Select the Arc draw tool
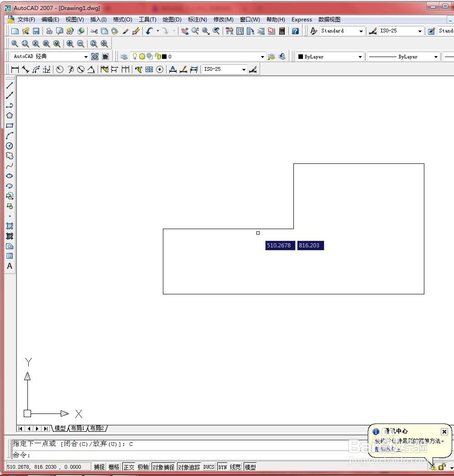The height and width of the screenshot is (476, 454). (10, 136)
